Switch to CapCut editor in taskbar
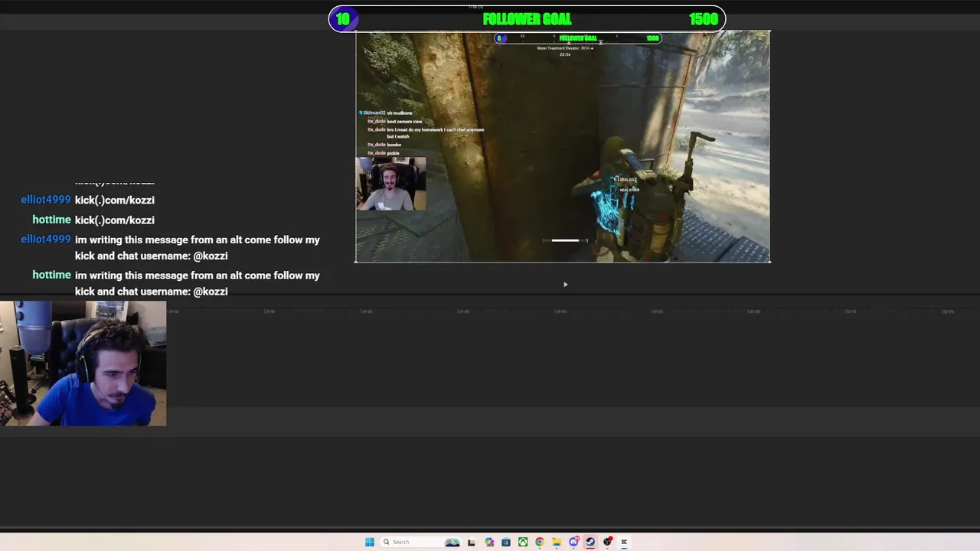The height and width of the screenshot is (551, 980). (x=624, y=542)
